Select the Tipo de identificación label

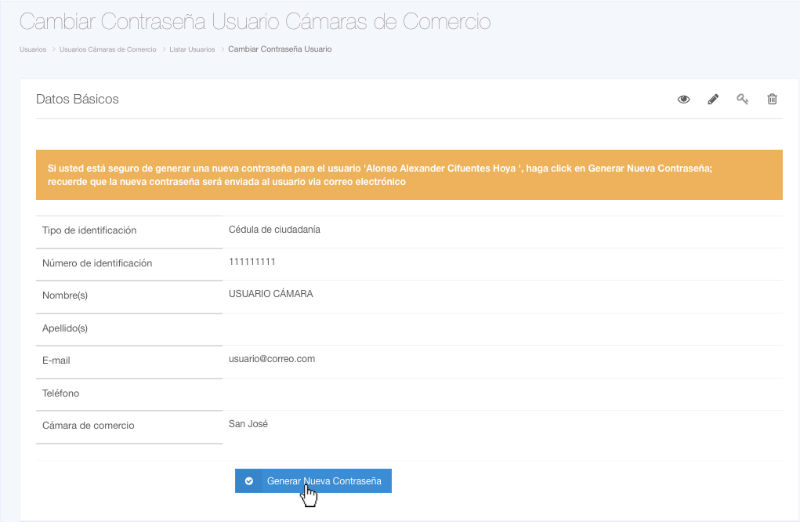coord(89,231)
